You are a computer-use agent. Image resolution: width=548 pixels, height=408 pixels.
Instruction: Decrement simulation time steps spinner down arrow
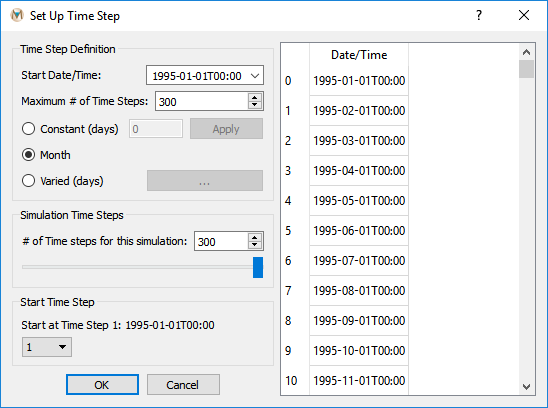pos(255,245)
